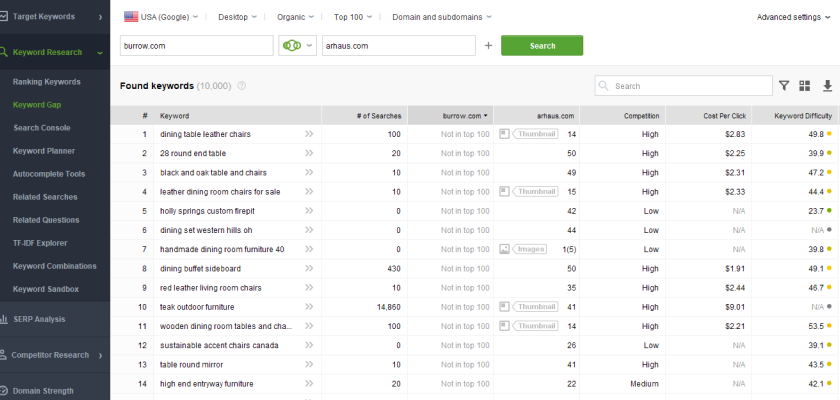Open the Desktop device dropdown
The height and width of the screenshot is (400, 840).
237,17
